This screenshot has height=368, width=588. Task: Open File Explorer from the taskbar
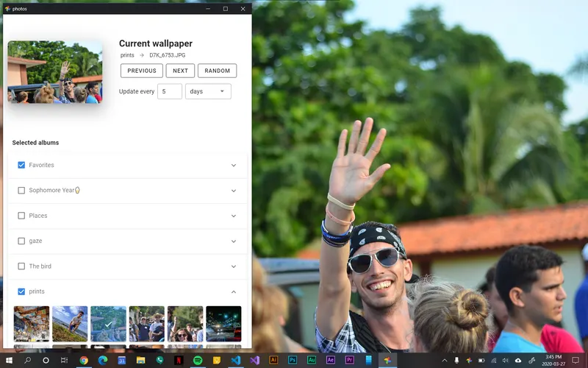(x=140, y=361)
